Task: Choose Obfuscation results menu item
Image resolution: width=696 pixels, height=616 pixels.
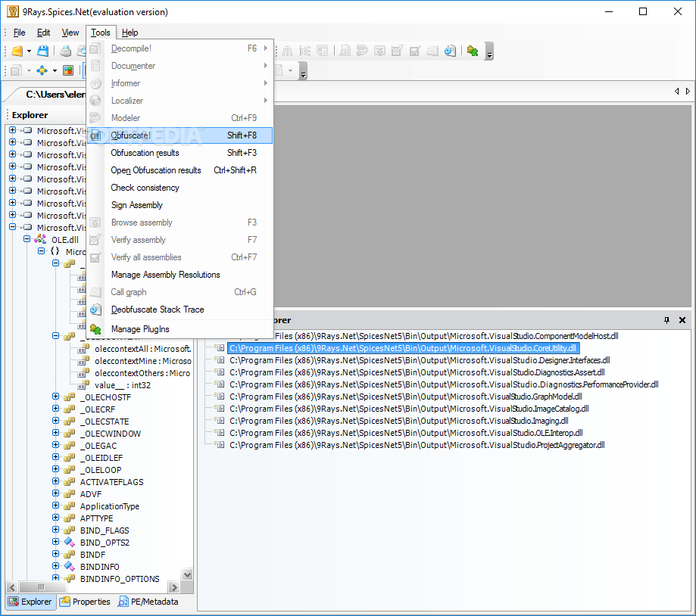Action: (x=179, y=153)
